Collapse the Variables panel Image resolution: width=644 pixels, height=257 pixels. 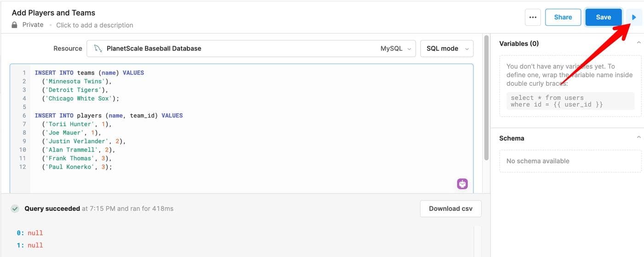click(x=638, y=43)
